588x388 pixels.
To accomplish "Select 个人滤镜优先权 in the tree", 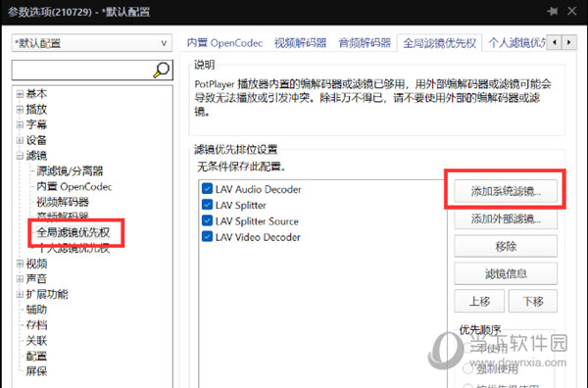I will (x=73, y=248).
